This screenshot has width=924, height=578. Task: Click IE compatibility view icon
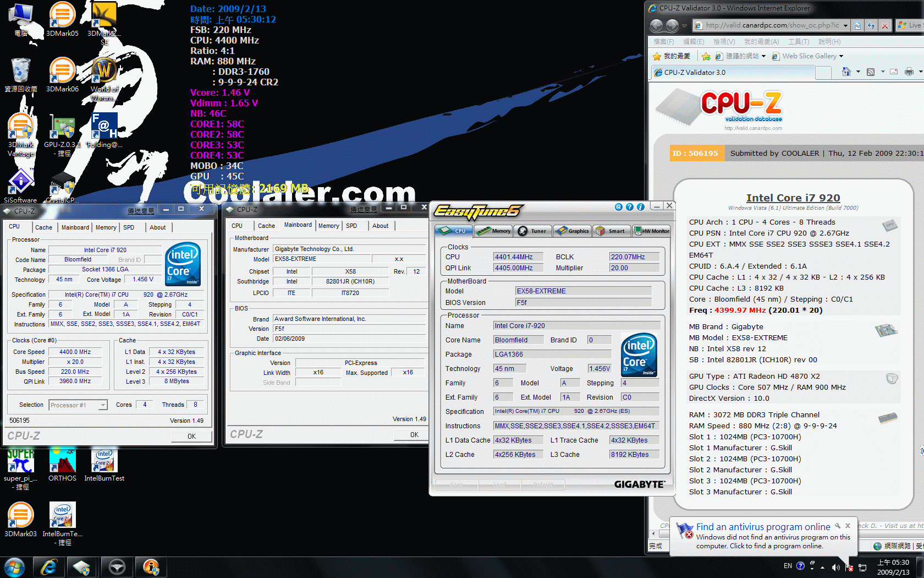857,25
